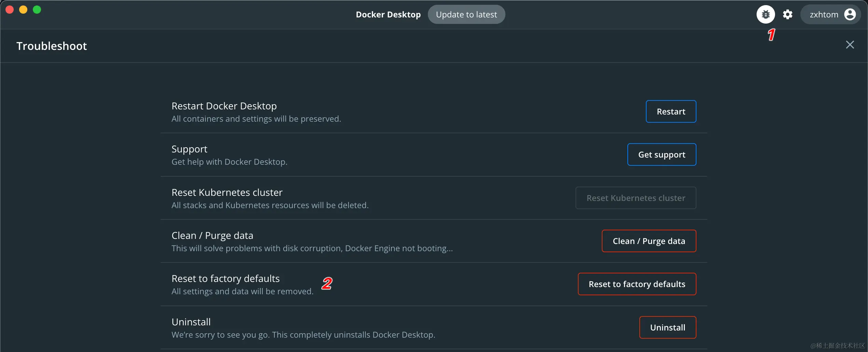This screenshot has height=352, width=868.
Task: Click the red window close button
Action: pyautogui.click(x=10, y=10)
